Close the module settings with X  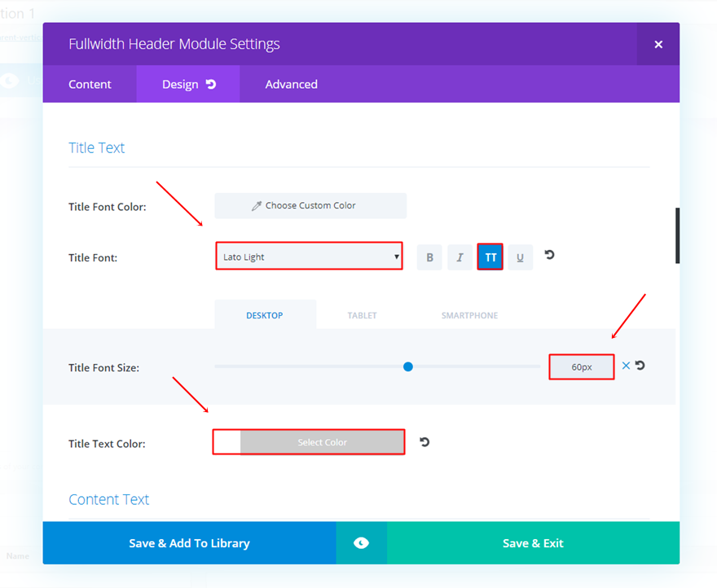[658, 45]
